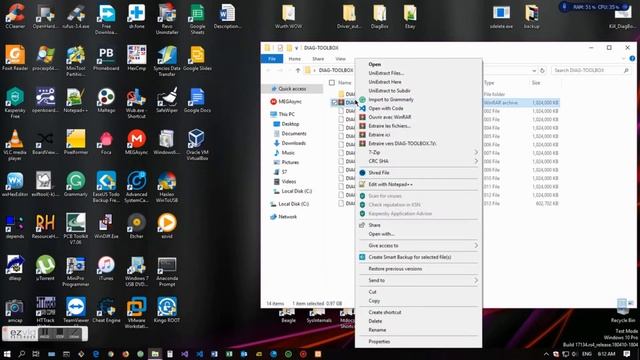Select the Cheat Engine desktop icon
The width and height of the screenshot is (640, 360).
[106, 310]
